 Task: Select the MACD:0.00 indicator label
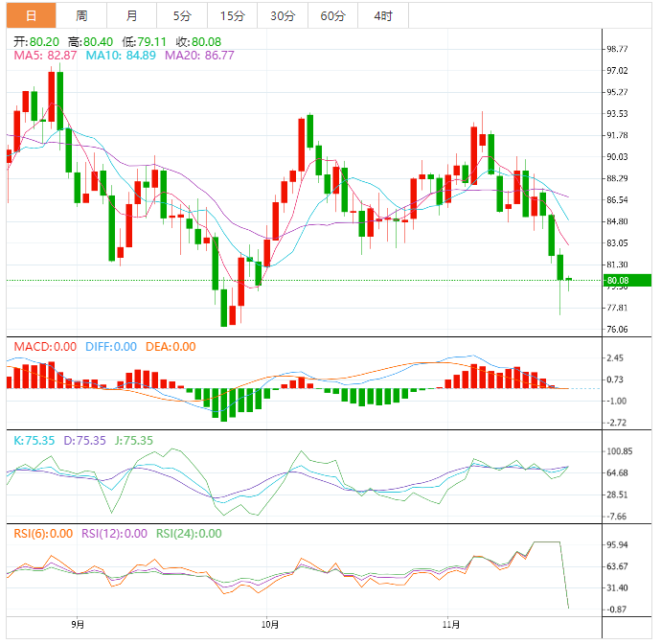(44, 347)
